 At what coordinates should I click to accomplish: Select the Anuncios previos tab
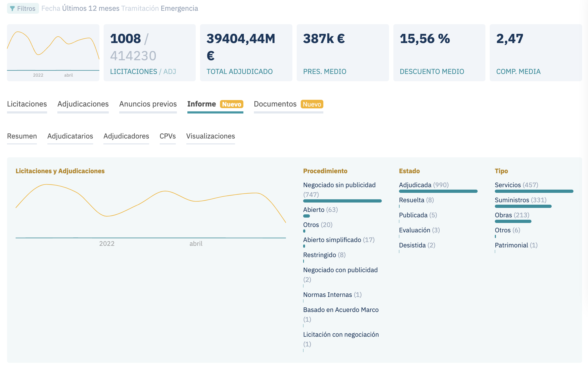pyautogui.click(x=148, y=104)
